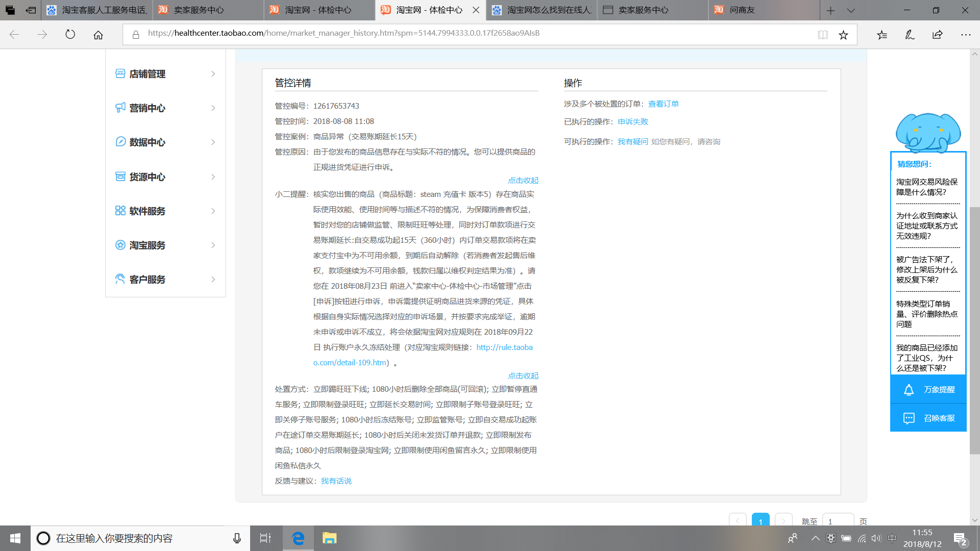Expand 营销中心 chevron
This screenshot has width=980, height=551.
[x=213, y=108]
